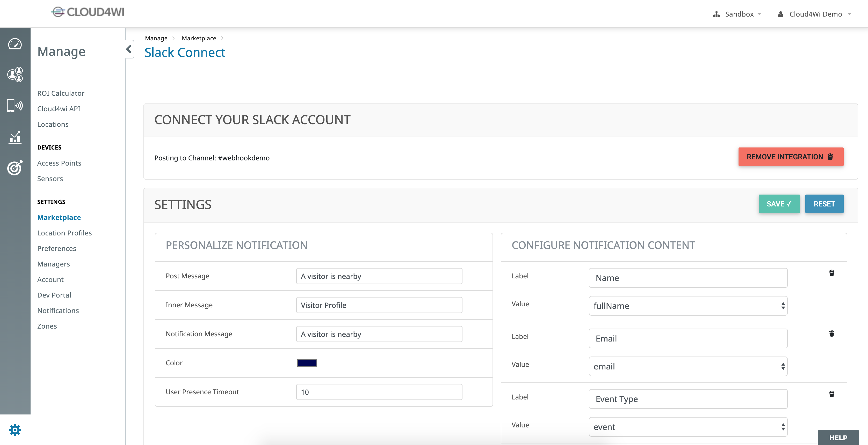Delete the Event Type row trash icon
The height and width of the screenshot is (445, 868).
[831, 394]
